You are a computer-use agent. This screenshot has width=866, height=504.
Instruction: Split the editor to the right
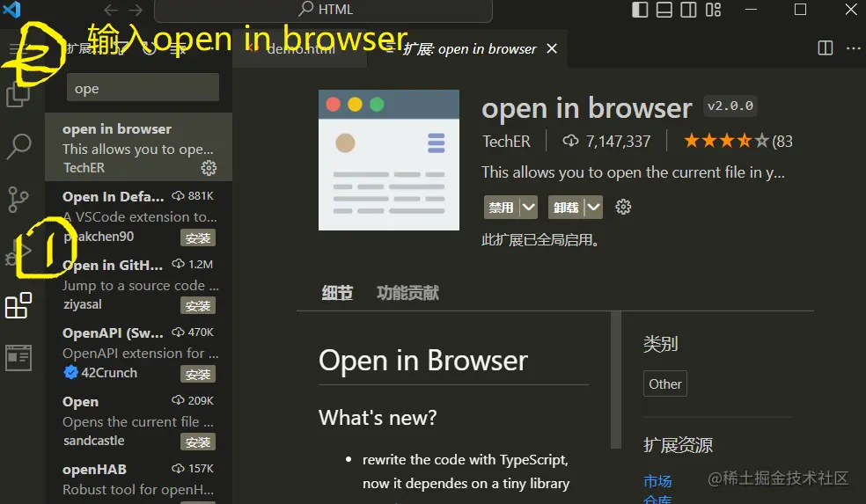coord(826,48)
